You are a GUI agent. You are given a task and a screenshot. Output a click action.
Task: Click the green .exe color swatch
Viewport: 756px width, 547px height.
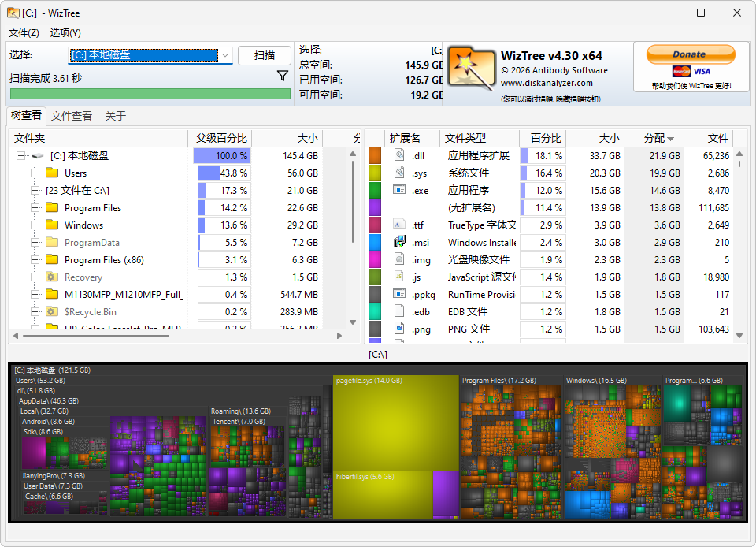tap(375, 190)
